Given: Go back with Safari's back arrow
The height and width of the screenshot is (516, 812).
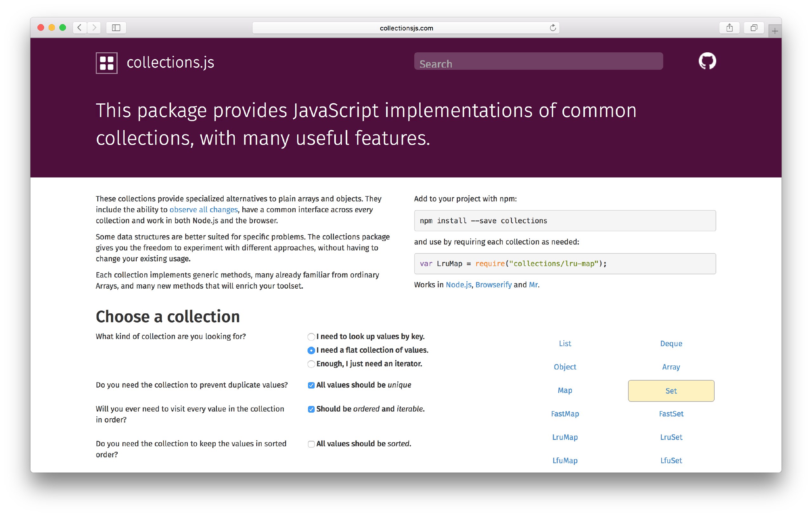Looking at the screenshot, I should [x=80, y=28].
